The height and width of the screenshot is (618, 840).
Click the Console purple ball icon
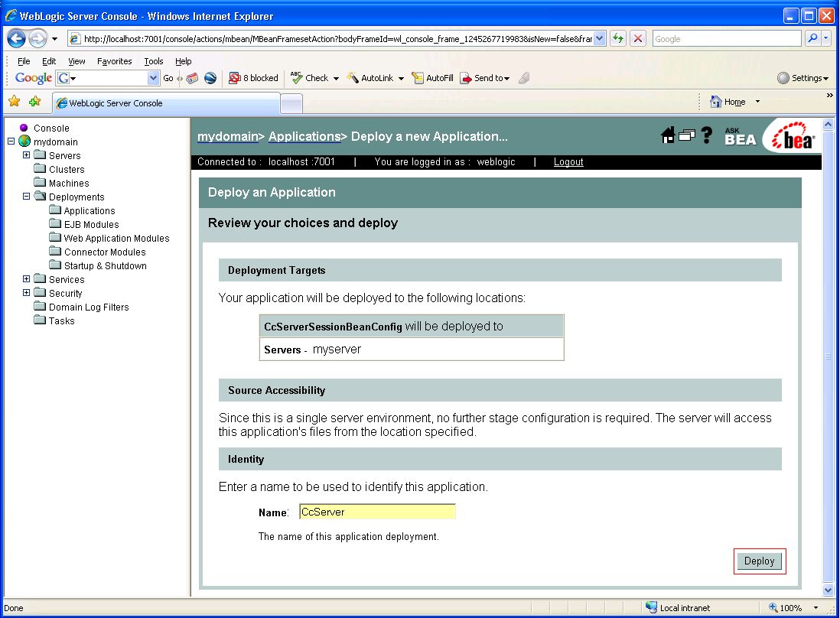[24, 128]
